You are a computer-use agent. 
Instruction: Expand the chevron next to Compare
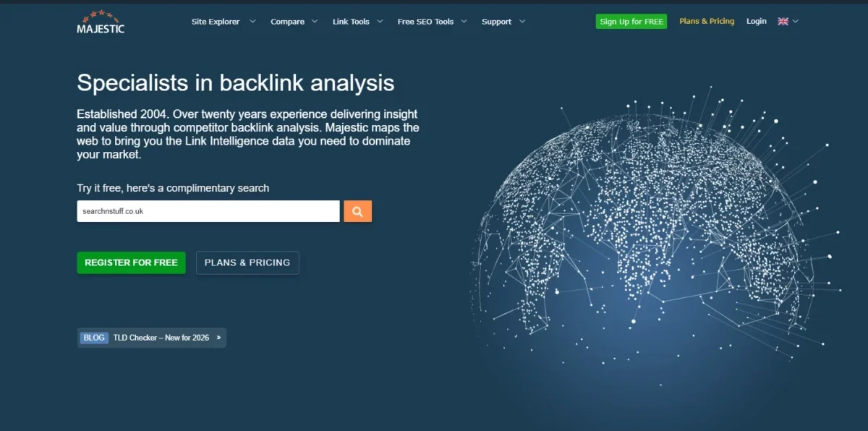(x=315, y=22)
